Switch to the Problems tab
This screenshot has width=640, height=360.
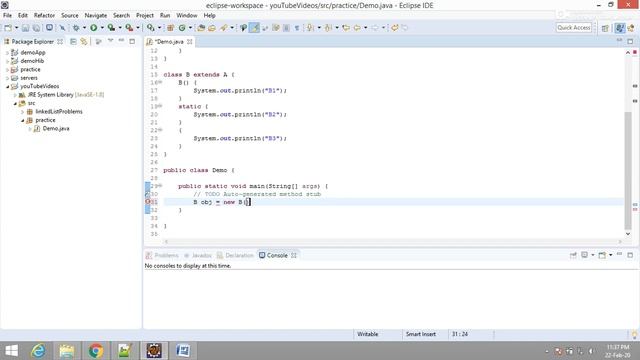[162, 255]
